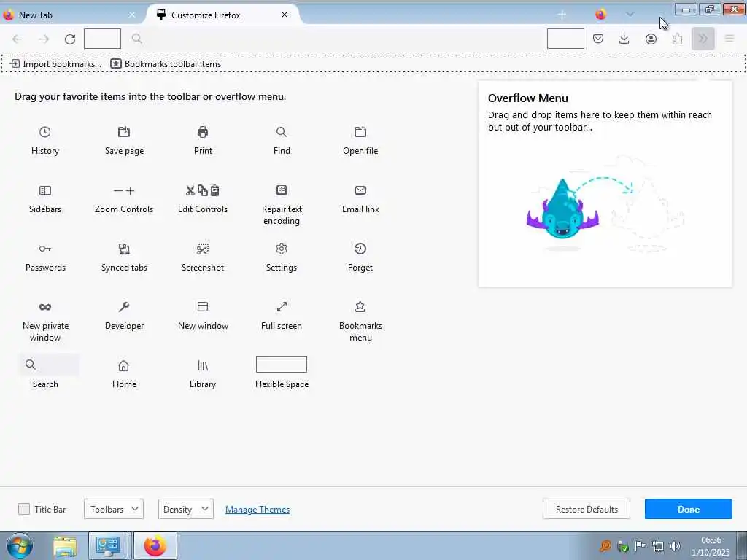Screen dimensions: 747x560
Task: Select the Search box widget
Action: (x=49, y=365)
